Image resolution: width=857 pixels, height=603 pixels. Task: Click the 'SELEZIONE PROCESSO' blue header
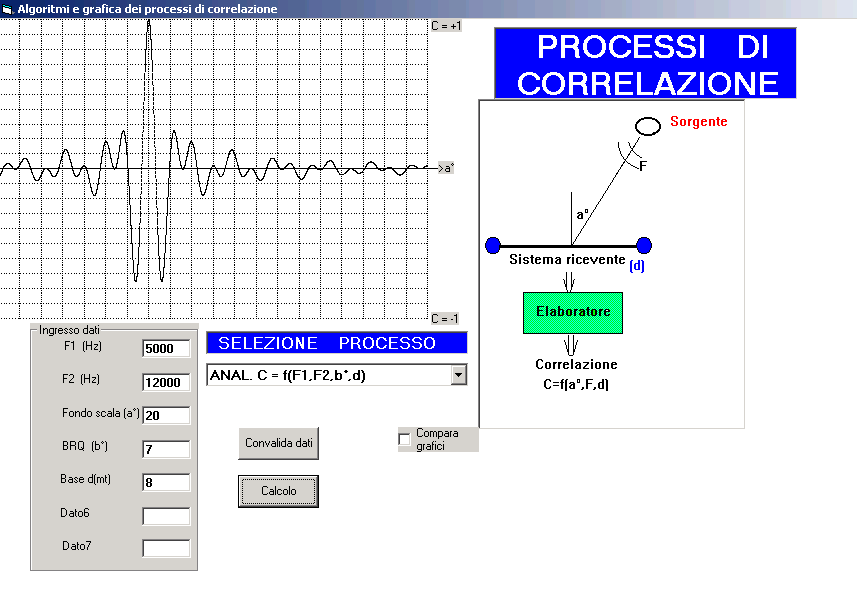[x=337, y=343]
